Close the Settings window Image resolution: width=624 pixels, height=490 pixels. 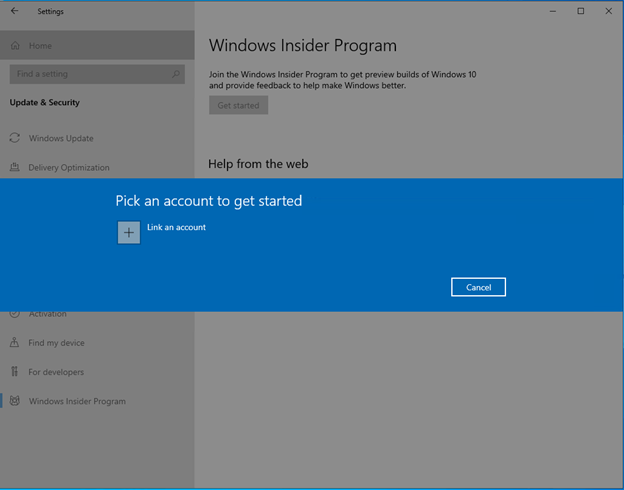coord(608,11)
